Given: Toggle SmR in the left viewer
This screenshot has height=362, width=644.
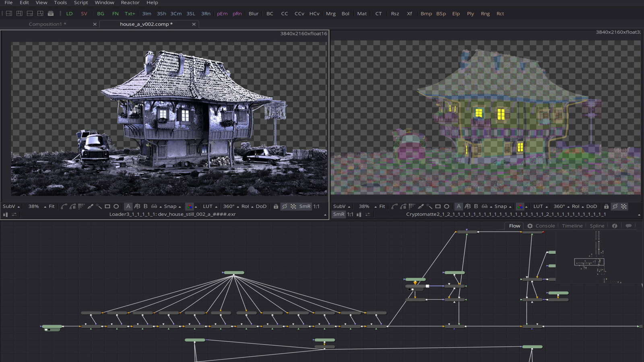Looking at the screenshot, I should click(305, 206).
